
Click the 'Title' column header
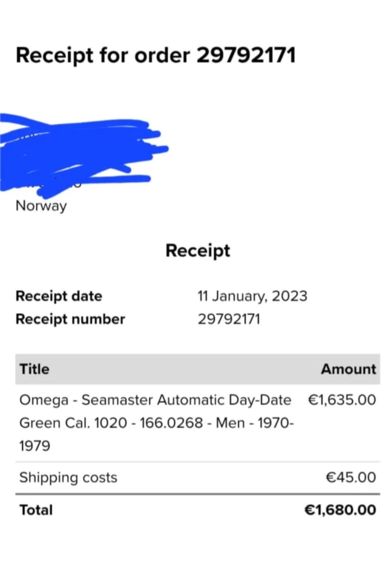click(x=34, y=369)
